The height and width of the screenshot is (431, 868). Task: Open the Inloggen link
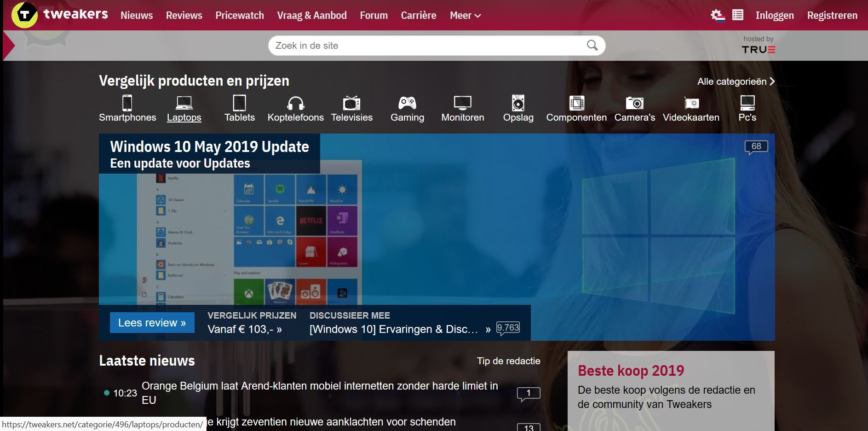coord(775,15)
